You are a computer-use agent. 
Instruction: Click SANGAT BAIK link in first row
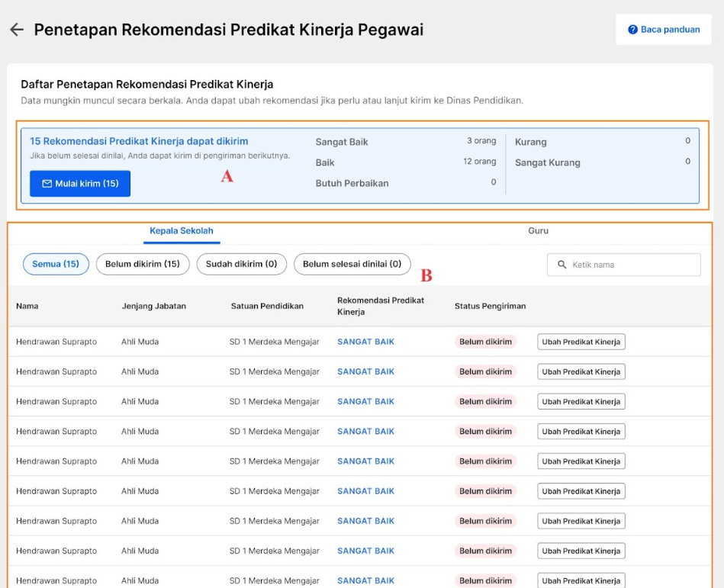(x=365, y=342)
